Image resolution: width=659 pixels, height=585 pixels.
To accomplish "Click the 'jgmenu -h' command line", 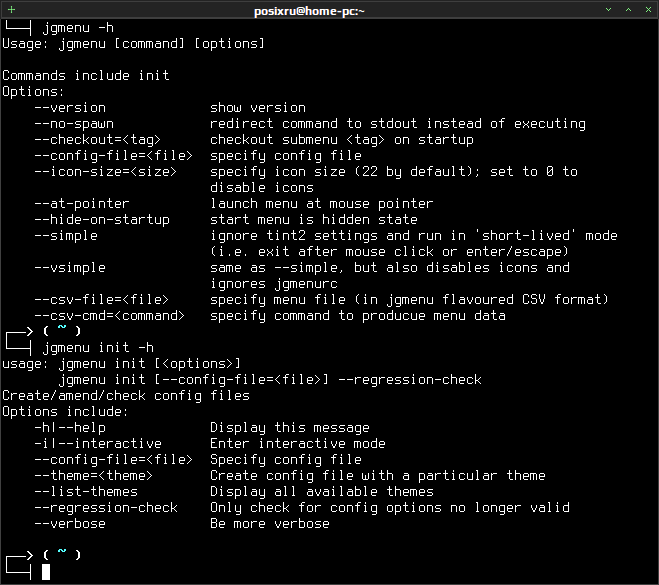I will (x=78, y=28).
